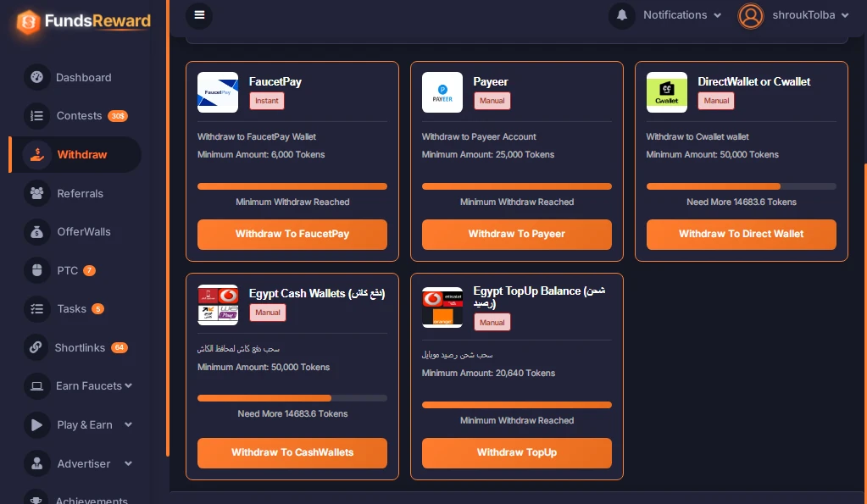
Task: Click Manual badge on Egypt TopUp Balance
Action: 492,322
